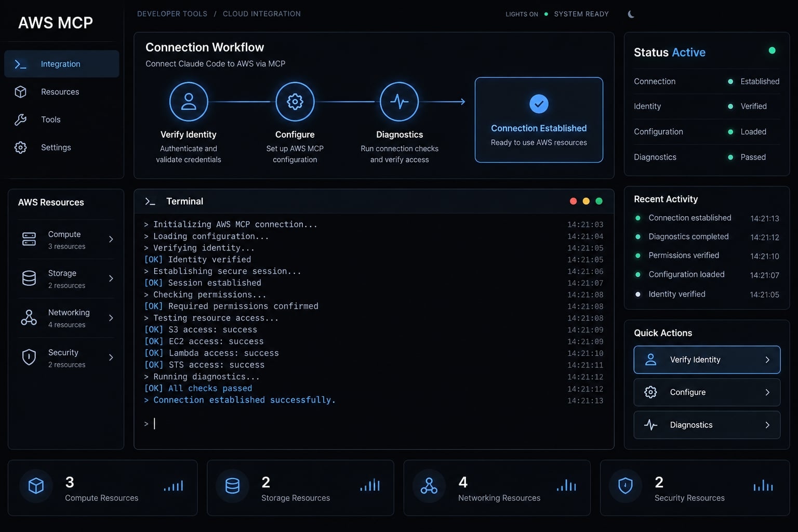Click the Developer Tools breadcrumb

click(x=172, y=14)
